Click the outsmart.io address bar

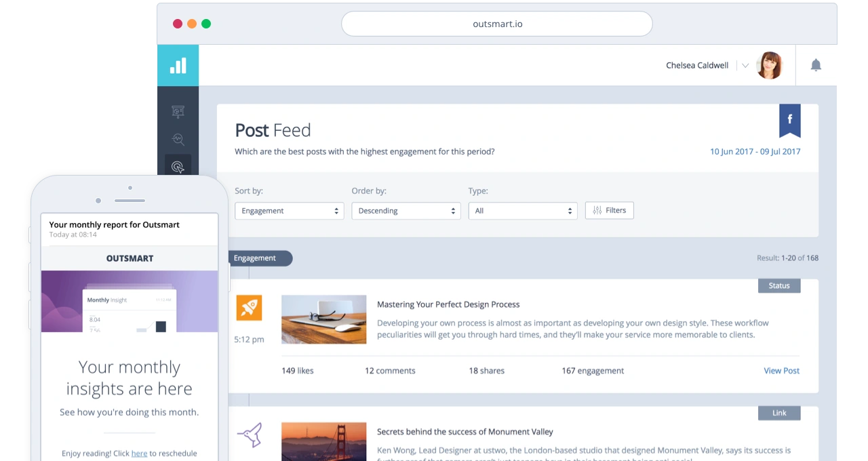pos(497,24)
